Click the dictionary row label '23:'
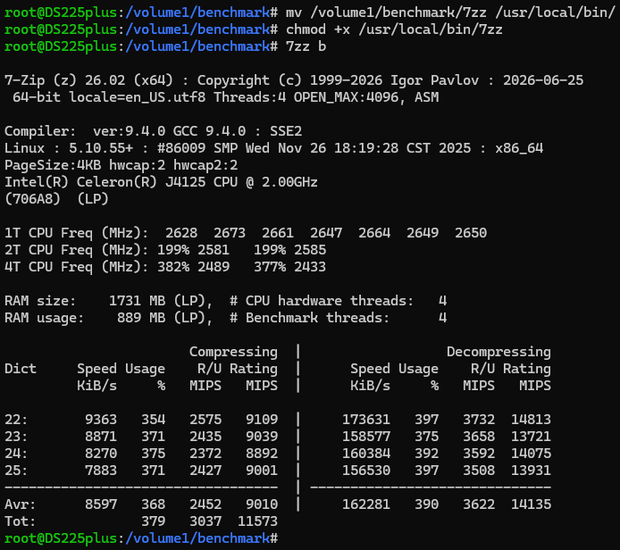Image resolution: width=620 pixels, height=550 pixels. [16, 437]
